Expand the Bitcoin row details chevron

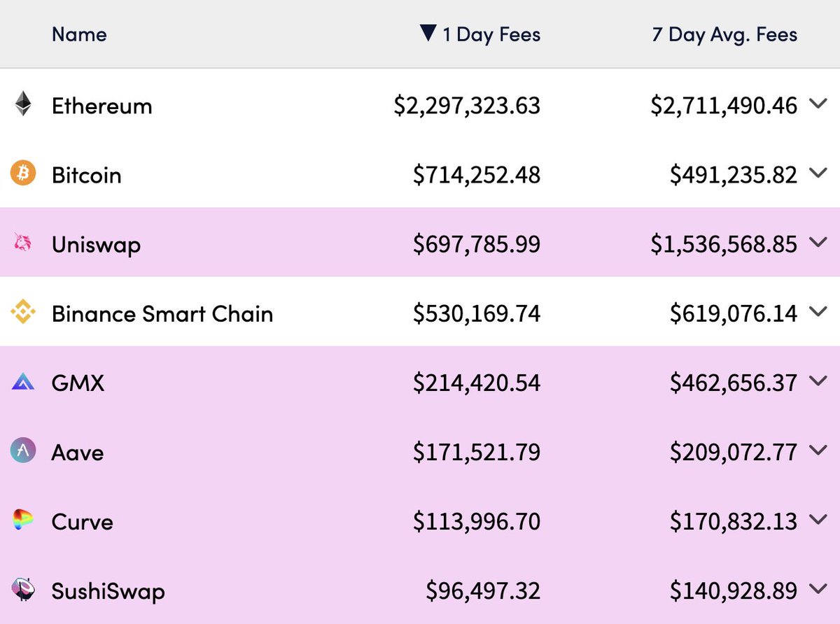coord(818,173)
